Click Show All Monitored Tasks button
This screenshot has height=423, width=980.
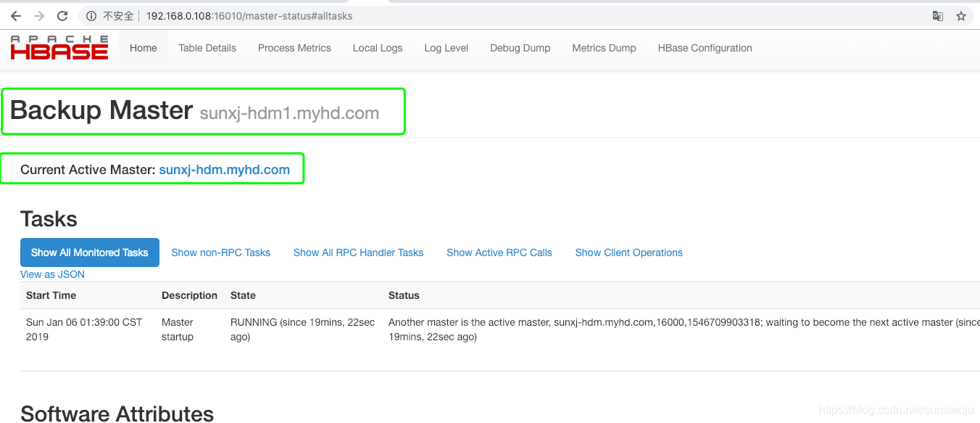tap(90, 252)
